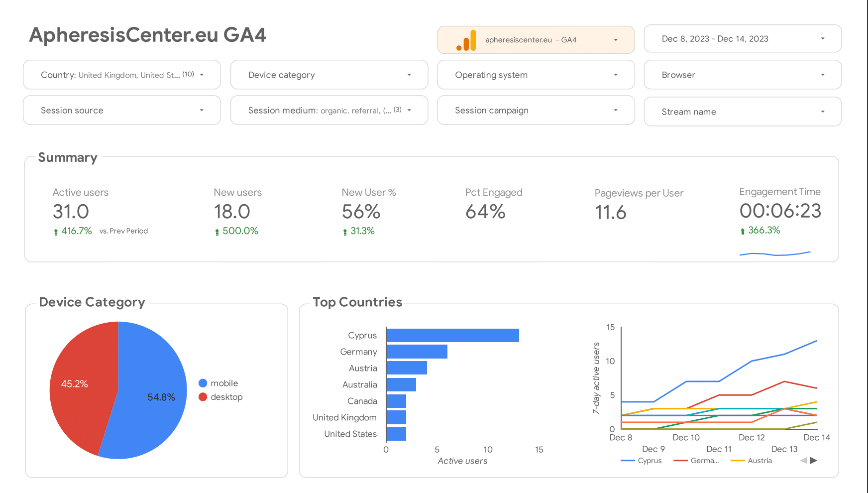Image resolution: width=868 pixels, height=493 pixels.
Task: Click the Device Category heading
Action: click(92, 302)
